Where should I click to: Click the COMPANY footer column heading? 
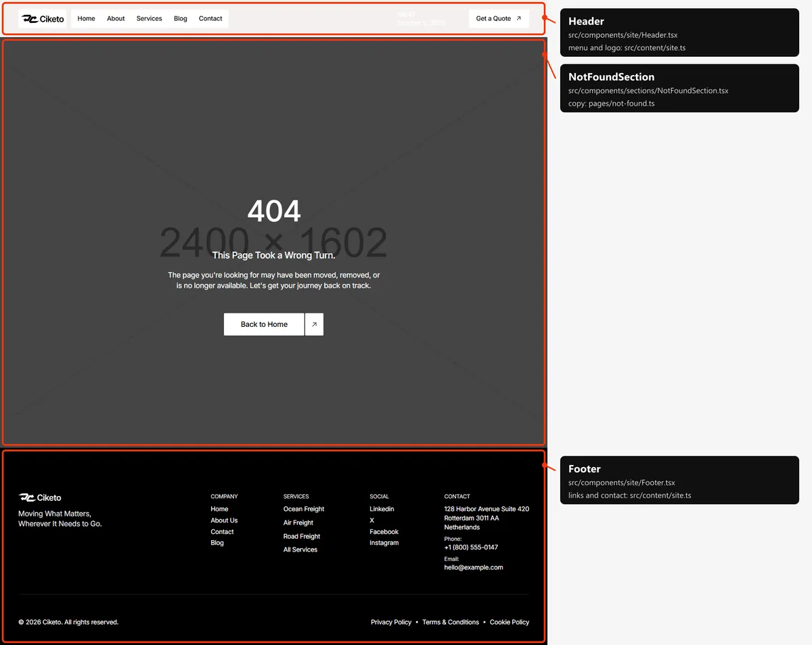pyautogui.click(x=224, y=496)
